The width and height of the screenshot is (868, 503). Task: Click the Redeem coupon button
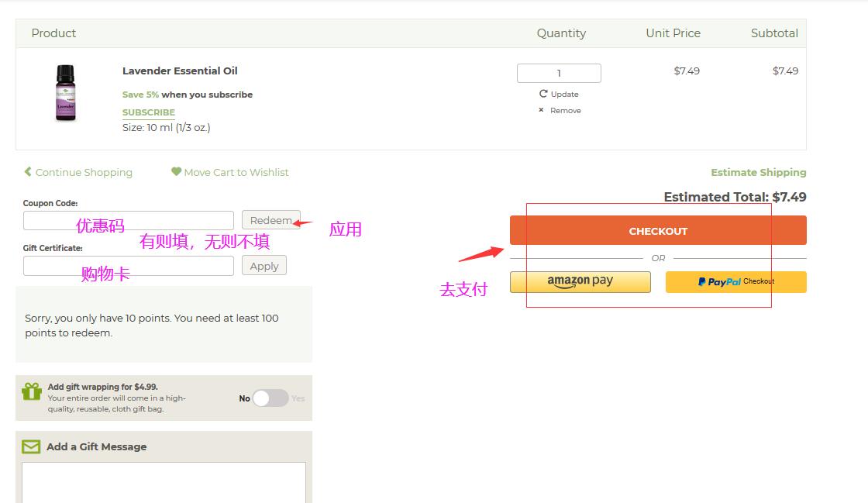pyautogui.click(x=270, y=220)
